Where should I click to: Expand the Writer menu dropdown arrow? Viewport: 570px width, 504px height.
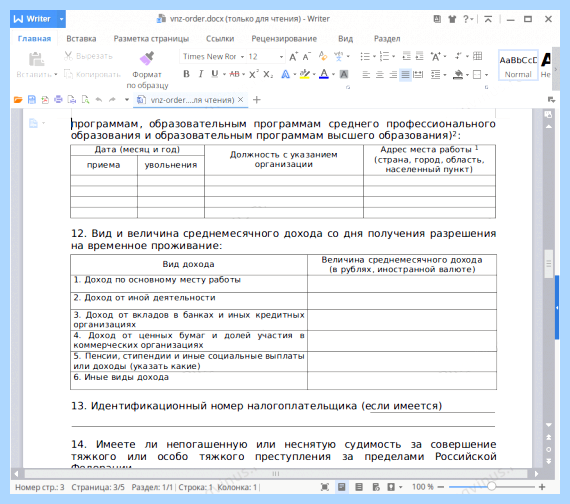point(61,19)
